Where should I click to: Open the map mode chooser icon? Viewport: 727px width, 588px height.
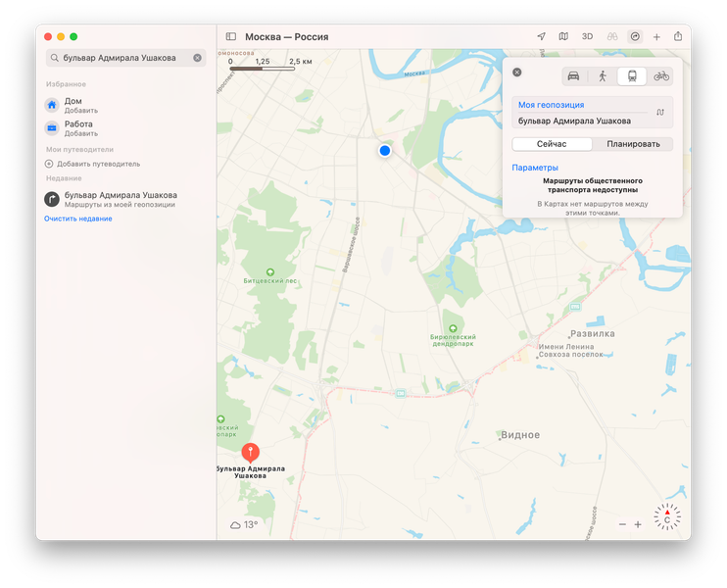tap(563, 36)
